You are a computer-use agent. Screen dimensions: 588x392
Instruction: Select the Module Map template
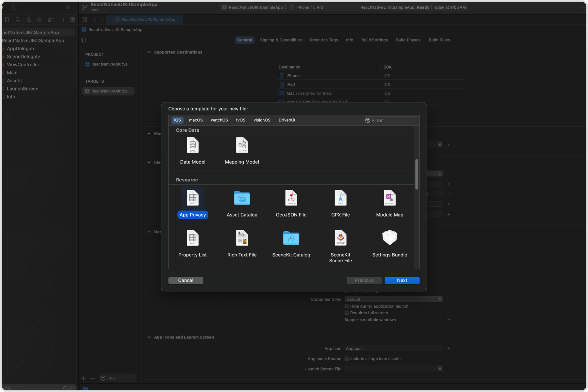tap(390, 203)
